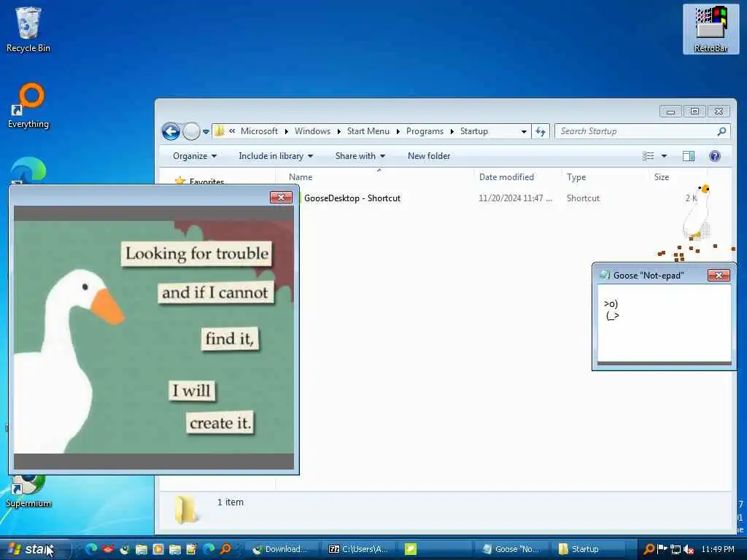Go back in Explorer navigation

(171, 131)
